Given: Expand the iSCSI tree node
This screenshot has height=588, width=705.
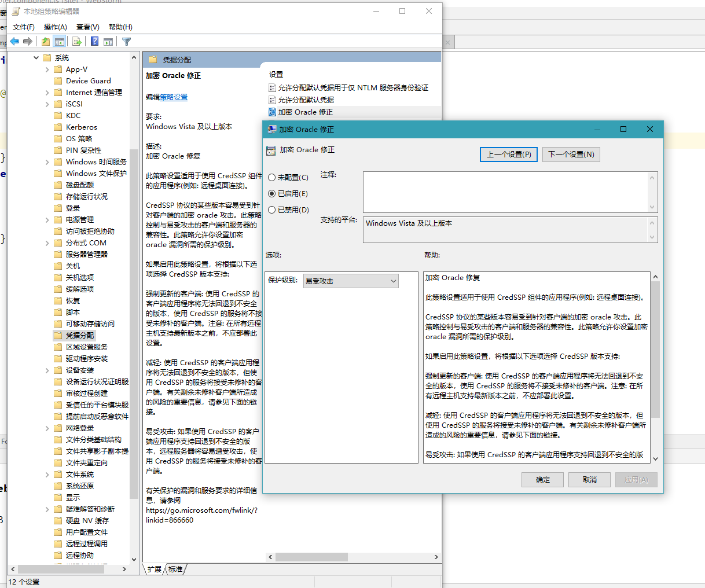Looking at the screenshot, I should pyautogui.click(x=47, y=104).
